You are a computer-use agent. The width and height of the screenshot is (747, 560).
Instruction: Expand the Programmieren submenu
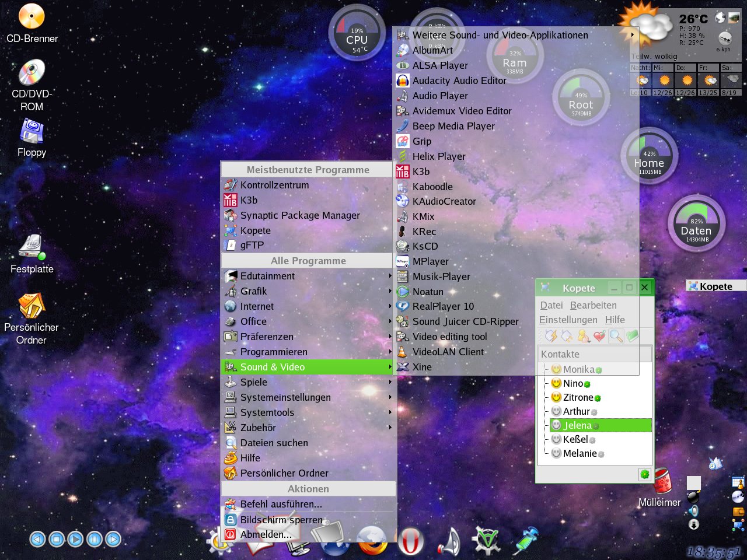click(x=308, y=352)
